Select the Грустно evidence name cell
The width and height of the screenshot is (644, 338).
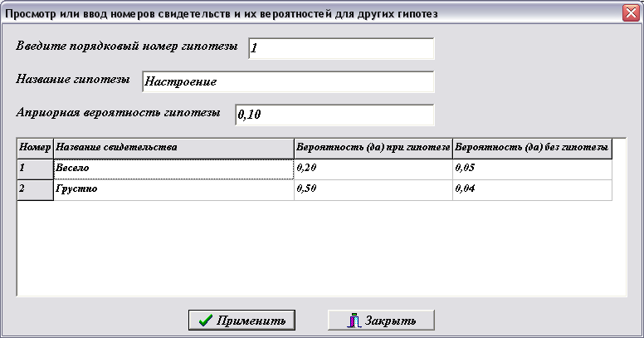point(173,190)
